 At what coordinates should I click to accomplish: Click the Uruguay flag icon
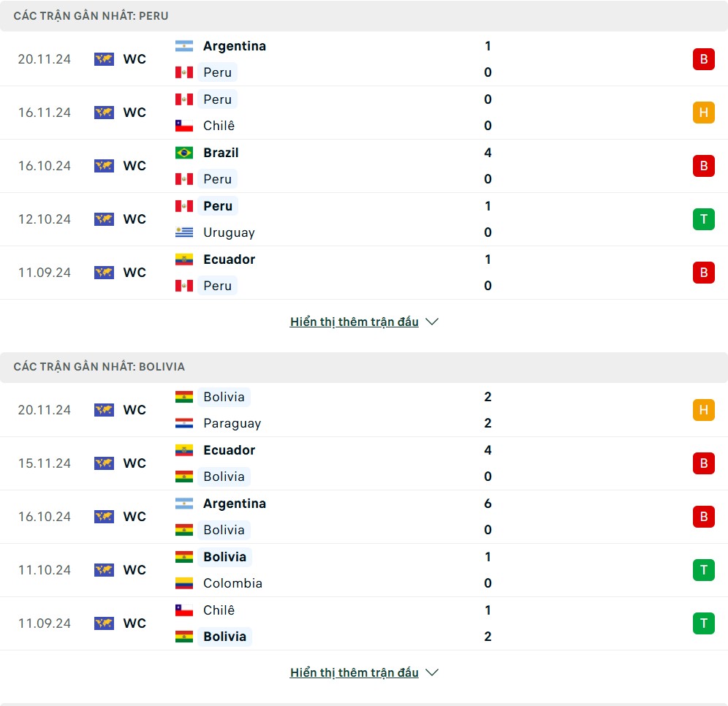coord(184,232)
